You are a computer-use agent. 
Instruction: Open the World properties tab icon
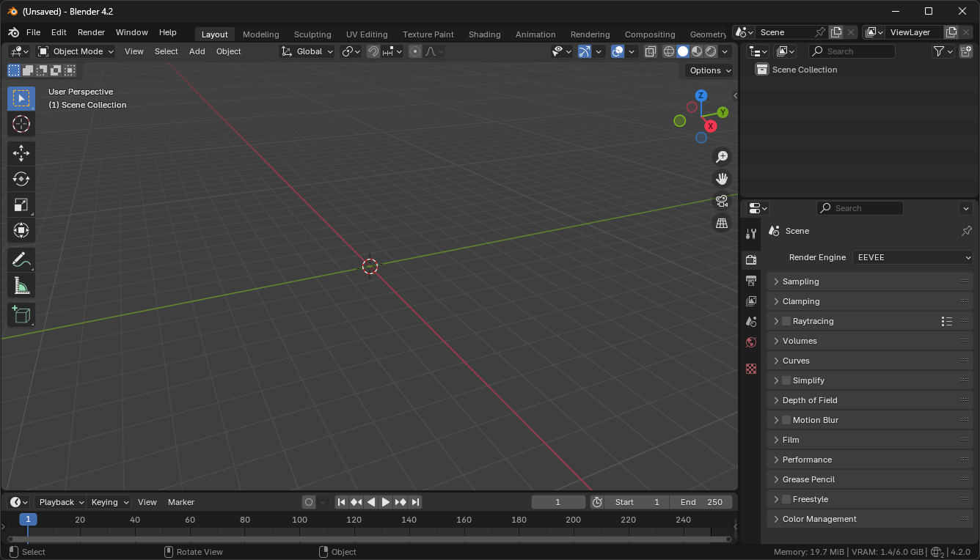click(750, 342)
